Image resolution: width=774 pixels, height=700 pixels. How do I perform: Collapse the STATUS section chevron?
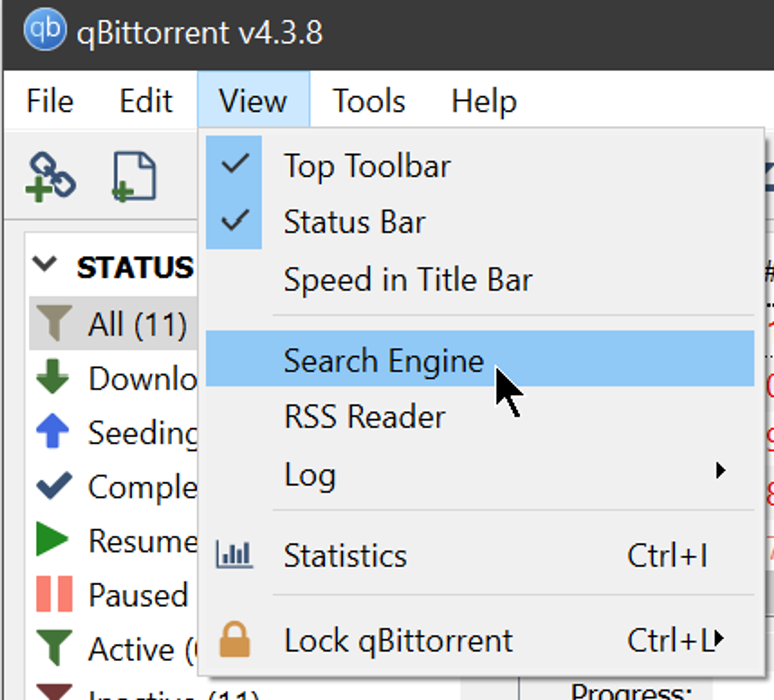coord(45,264)
